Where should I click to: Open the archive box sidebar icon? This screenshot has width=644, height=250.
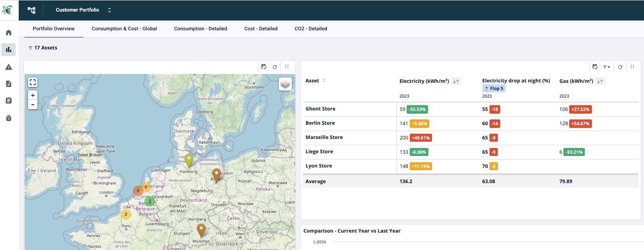pos(8,118)
